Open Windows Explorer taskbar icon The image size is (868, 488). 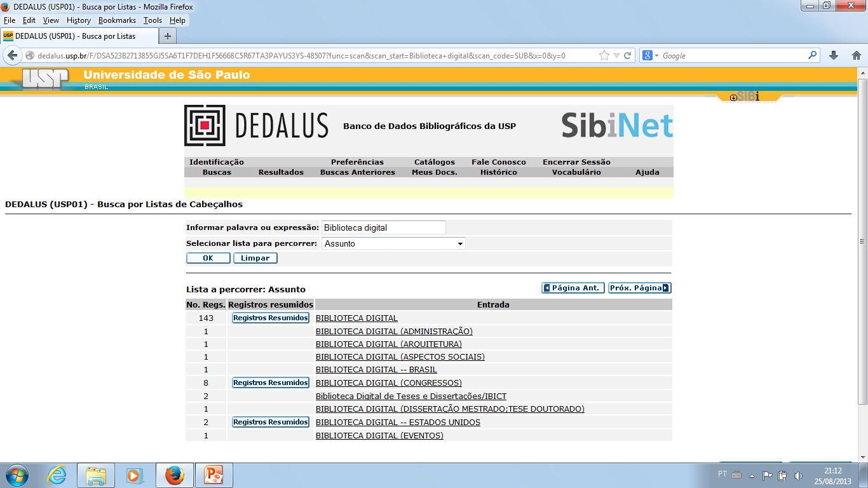tap(96, 475)
